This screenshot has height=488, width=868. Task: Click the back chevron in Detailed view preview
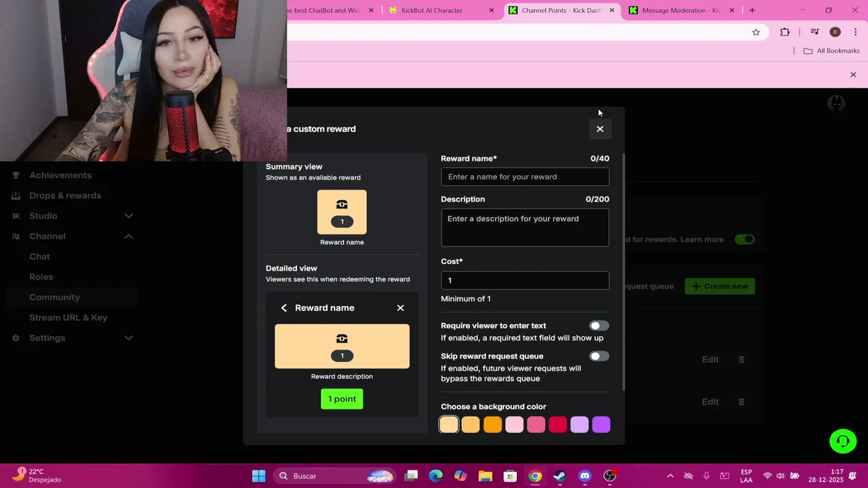coord(284,308)
